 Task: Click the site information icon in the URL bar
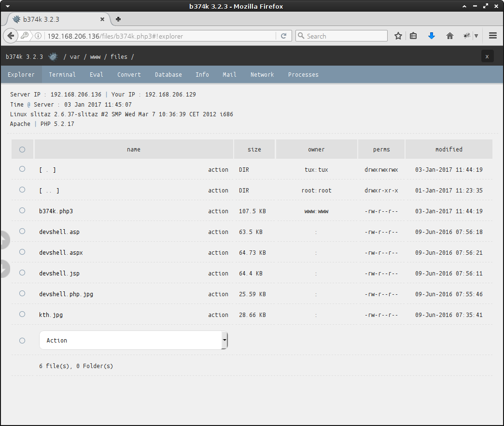coord(38,36)
